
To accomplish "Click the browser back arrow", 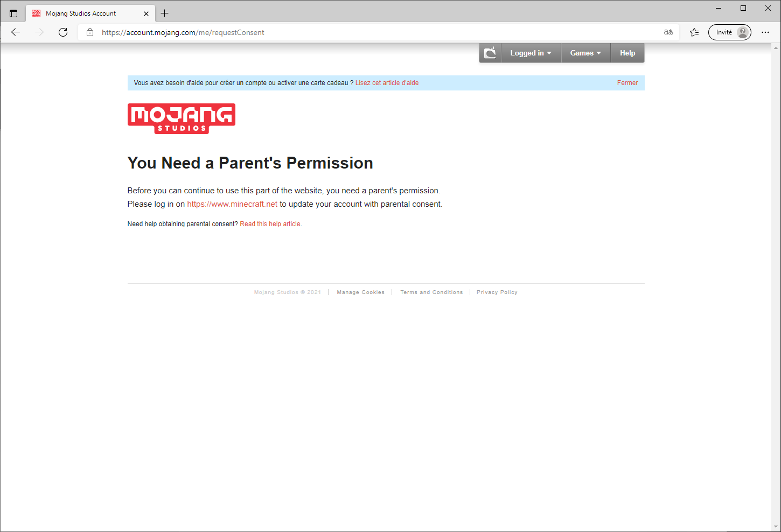I will 16,32.
